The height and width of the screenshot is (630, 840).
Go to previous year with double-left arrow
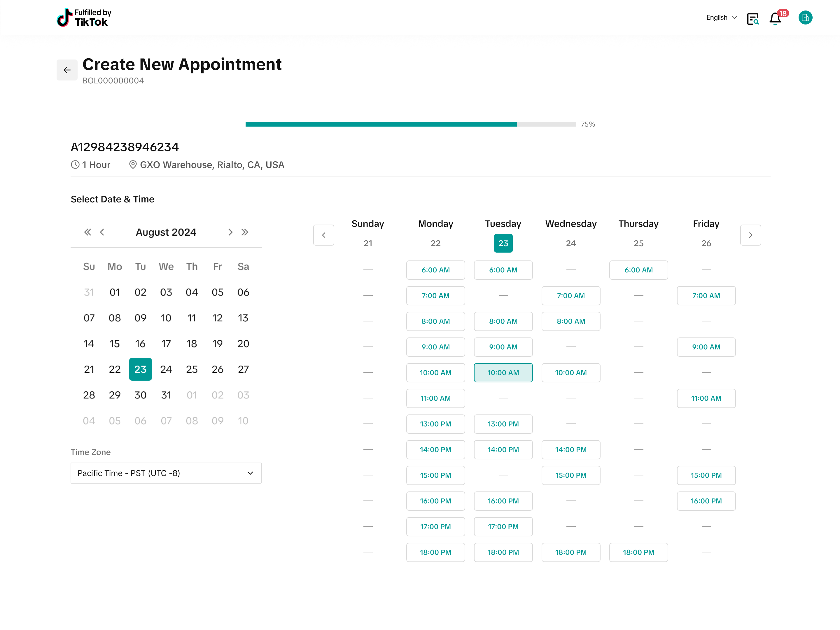88,232
